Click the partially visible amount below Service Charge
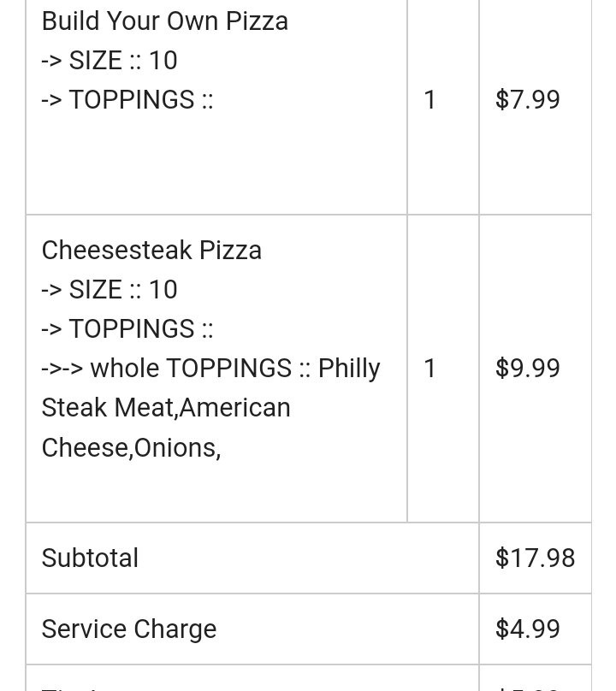The height and width of the screenshot is (691, 616). (528, 688)
